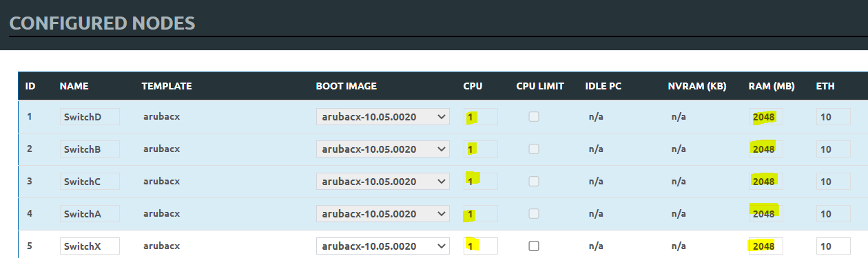
Task: Click RAM field in SwitchC row
Action: click(x=766, y=182)
